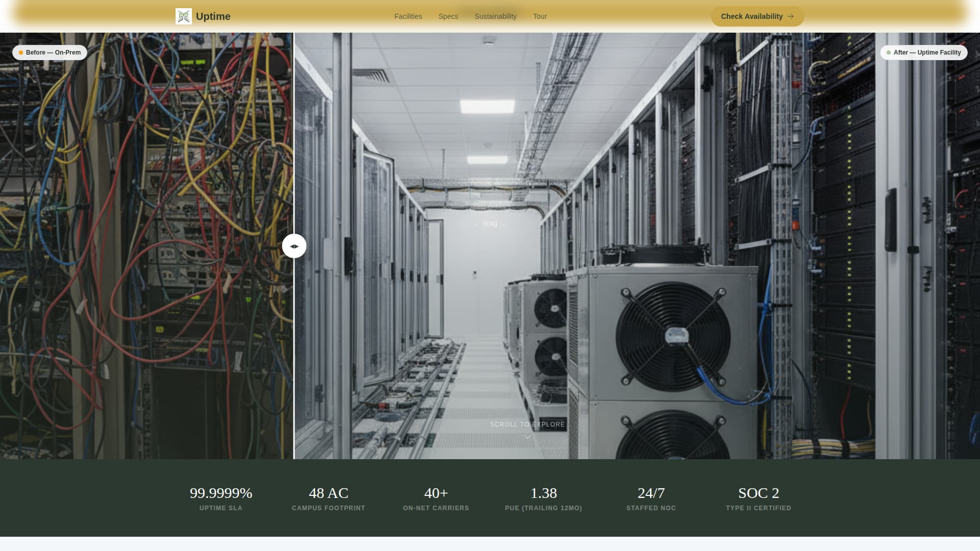Viewport: 980px width, 551px height.
Task: Open the Specs section dropdown
Action: click(x=448, y=16)
